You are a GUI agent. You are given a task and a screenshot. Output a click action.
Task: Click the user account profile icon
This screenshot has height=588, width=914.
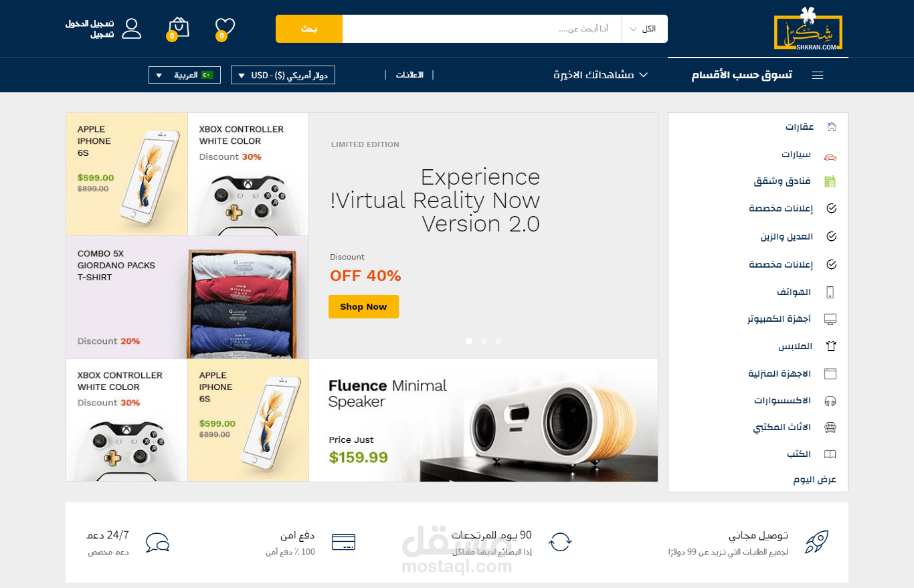[x=132, y=28]
